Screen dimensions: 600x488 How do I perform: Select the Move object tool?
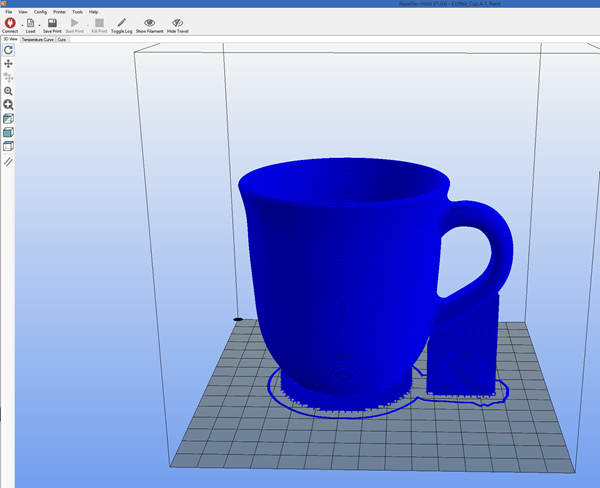point(9,77)
